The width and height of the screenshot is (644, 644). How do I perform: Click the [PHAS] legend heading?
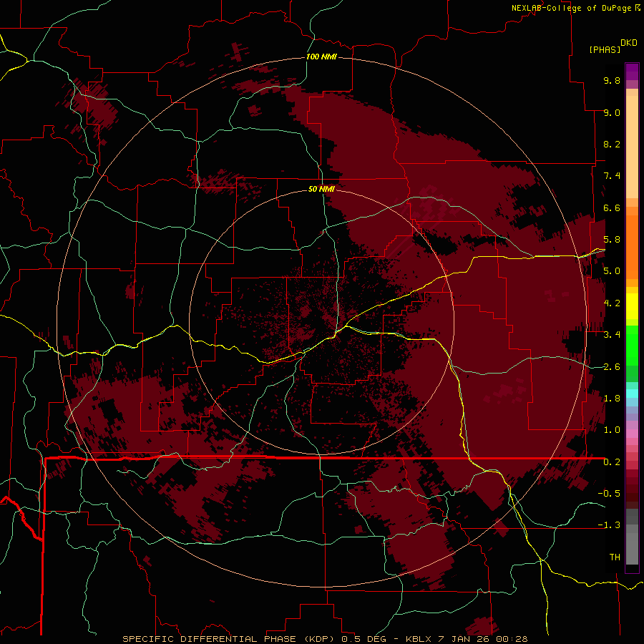(x=605, y=49)
